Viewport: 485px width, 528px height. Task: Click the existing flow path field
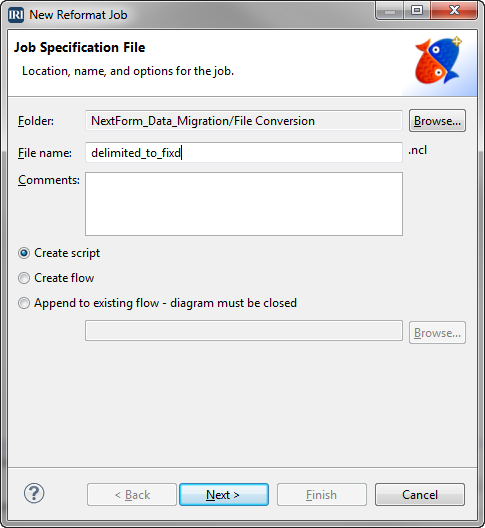(244, 331)
